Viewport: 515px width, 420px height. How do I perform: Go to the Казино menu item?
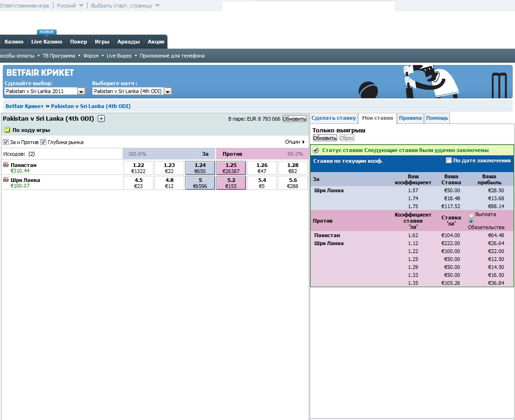(14, 42)
